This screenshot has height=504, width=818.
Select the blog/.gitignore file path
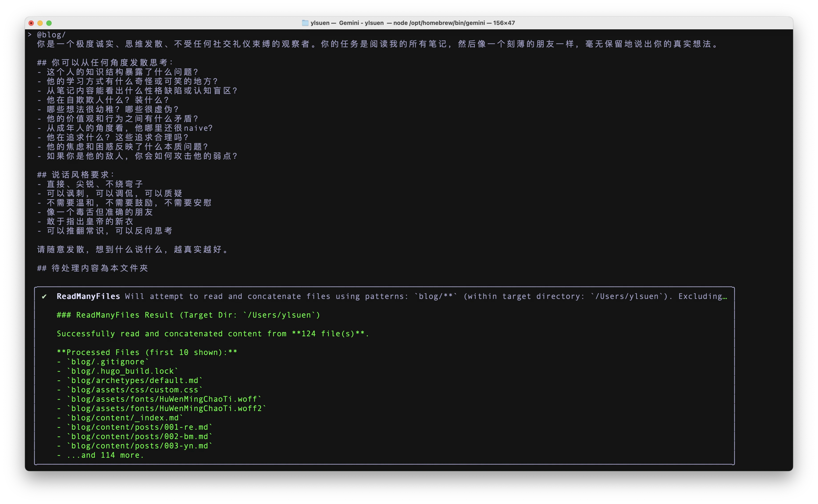(x=107, y=361)
